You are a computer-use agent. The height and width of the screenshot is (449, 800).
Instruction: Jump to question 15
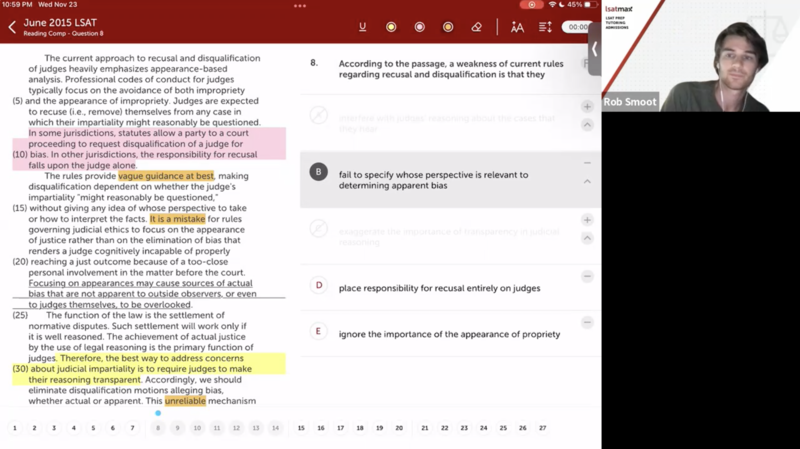301,428
